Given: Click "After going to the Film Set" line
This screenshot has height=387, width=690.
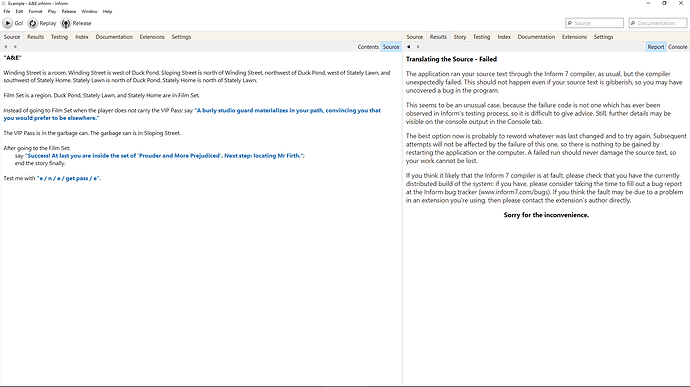Looking at the screenshot, I should pos(37,148).
